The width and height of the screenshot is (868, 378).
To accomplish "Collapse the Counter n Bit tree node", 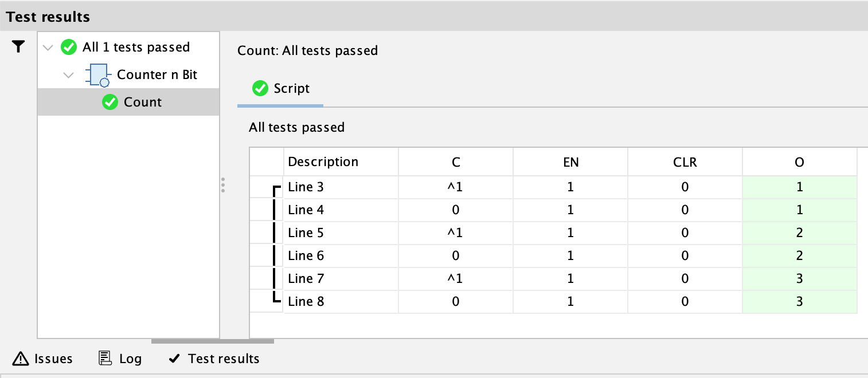I will [x=69, y=75].
